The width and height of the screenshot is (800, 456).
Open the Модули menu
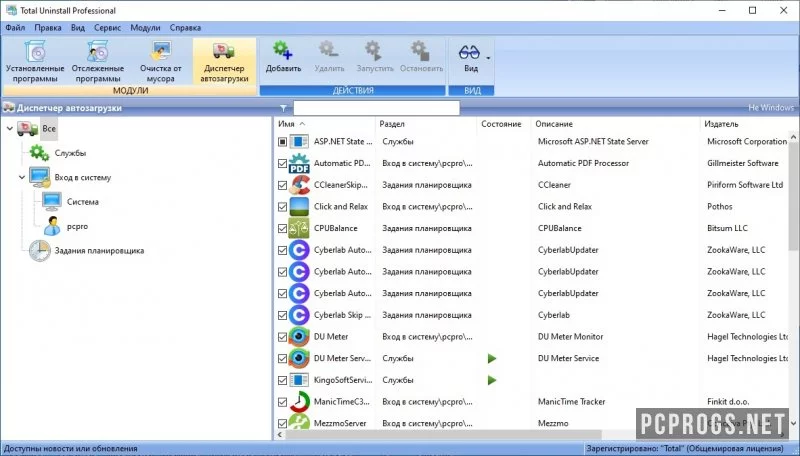click(x=145, y=28)
